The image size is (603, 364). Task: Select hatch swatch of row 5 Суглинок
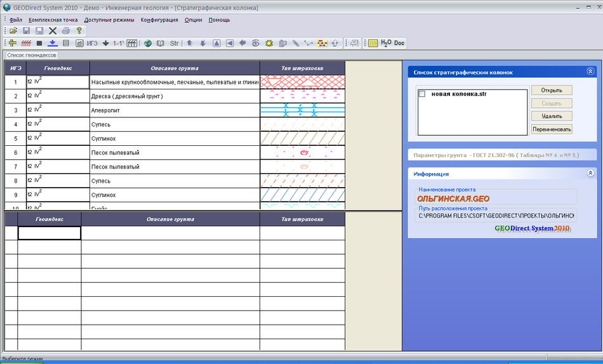302,138
